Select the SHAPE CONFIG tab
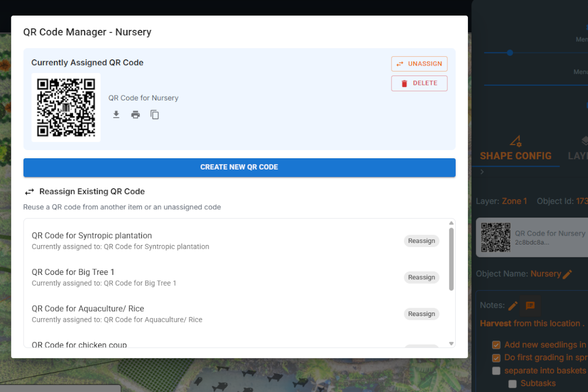 click(516, 156)
